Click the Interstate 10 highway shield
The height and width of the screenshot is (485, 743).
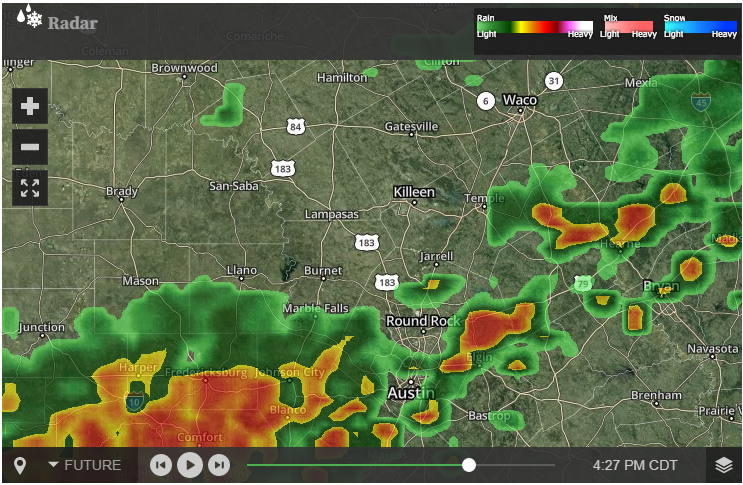tap(135, 401)
